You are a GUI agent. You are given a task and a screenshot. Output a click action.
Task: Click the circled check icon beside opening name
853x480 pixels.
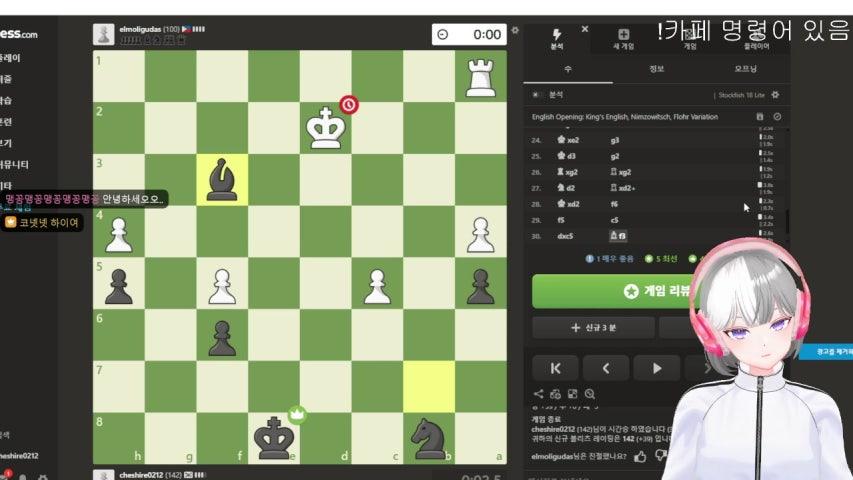pos(777,116)
